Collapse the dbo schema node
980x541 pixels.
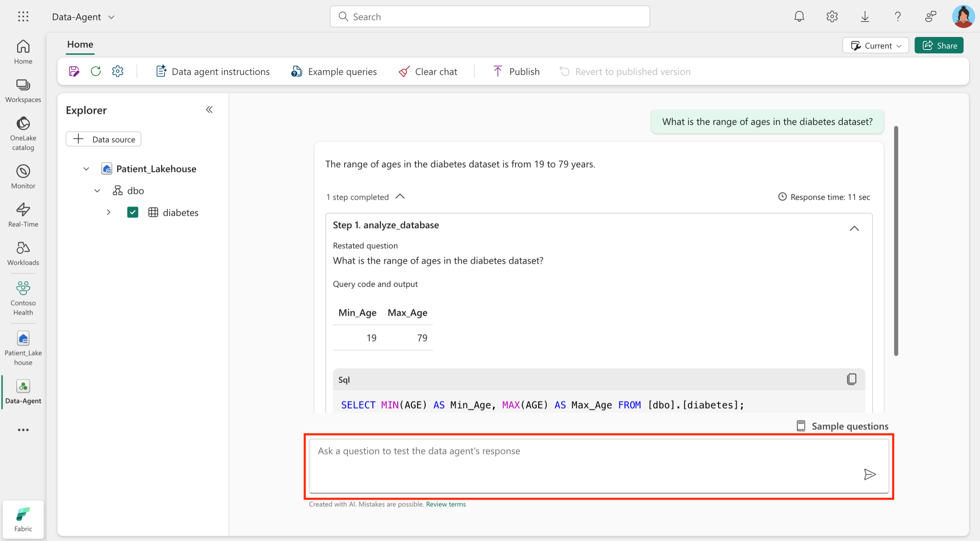(x=97, y=190)
